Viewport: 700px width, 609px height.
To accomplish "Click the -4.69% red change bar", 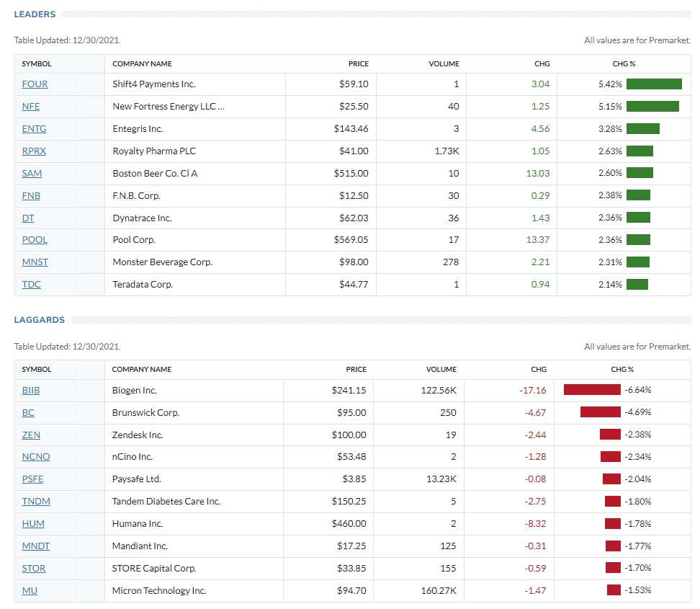I will pos(601,412).
